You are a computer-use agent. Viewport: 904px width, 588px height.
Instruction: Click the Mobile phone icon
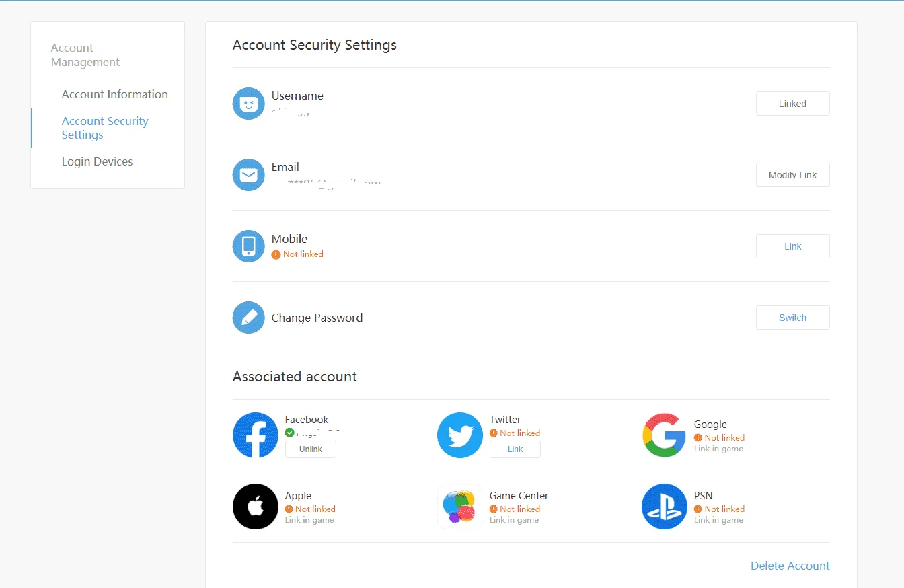249,246
